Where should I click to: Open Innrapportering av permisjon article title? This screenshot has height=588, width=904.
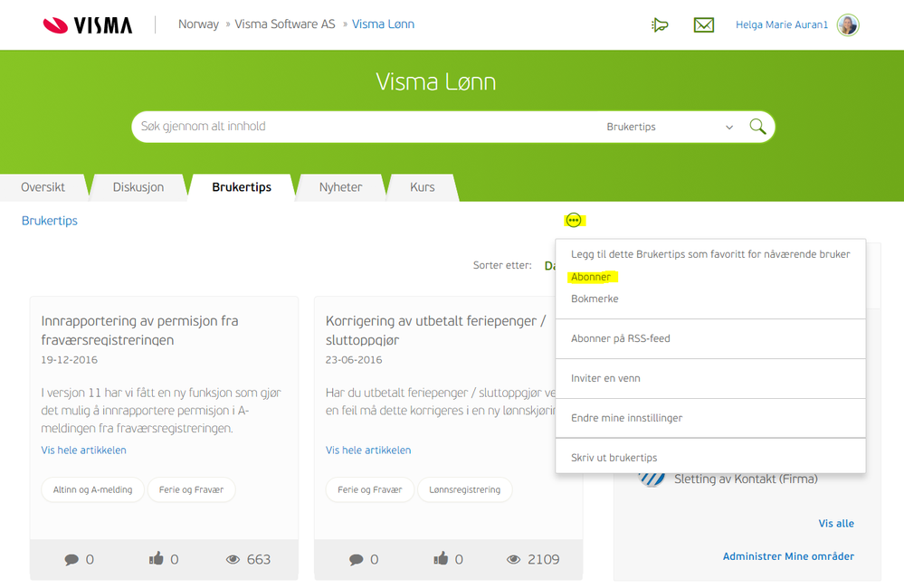tap(139, 330)
